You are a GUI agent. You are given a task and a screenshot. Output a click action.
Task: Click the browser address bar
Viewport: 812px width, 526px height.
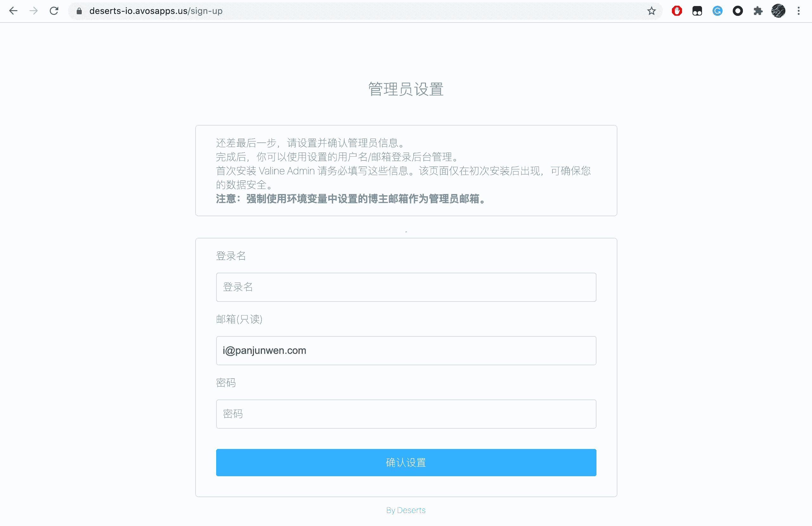pos(341,10)
